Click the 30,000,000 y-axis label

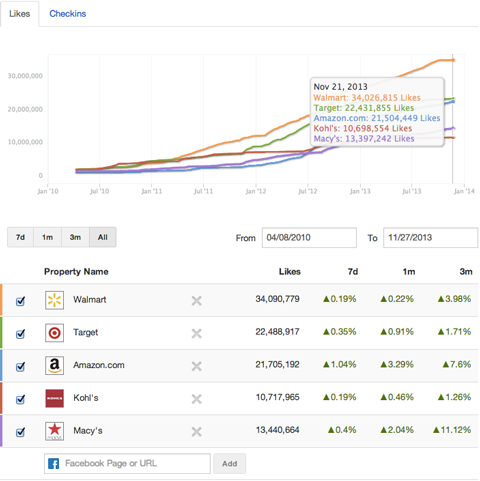[x=25, y=76]
